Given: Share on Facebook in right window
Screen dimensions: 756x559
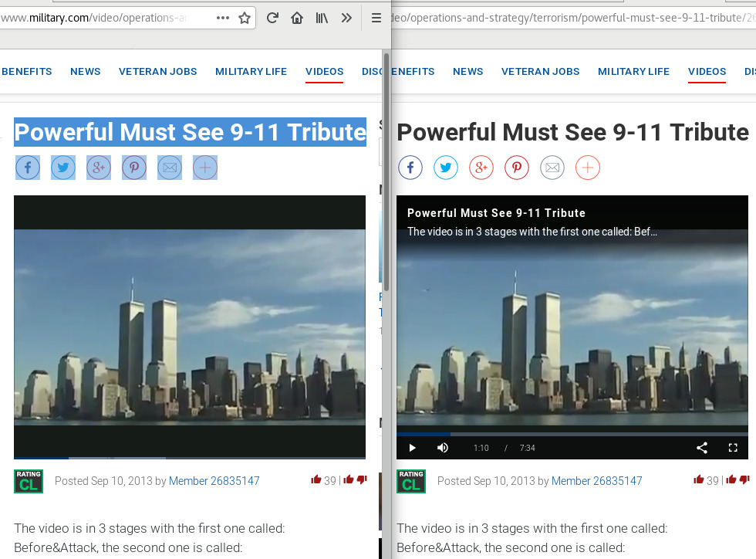Looking at the screenshot, I should pos(410,168).
